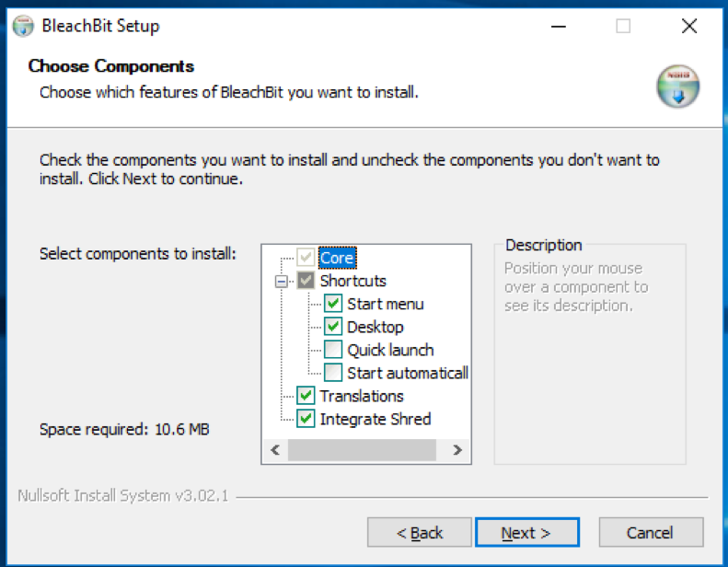
Task: Uncheck the Translations component checkbox
Action: pyautogui.click(x=306, y=396)
